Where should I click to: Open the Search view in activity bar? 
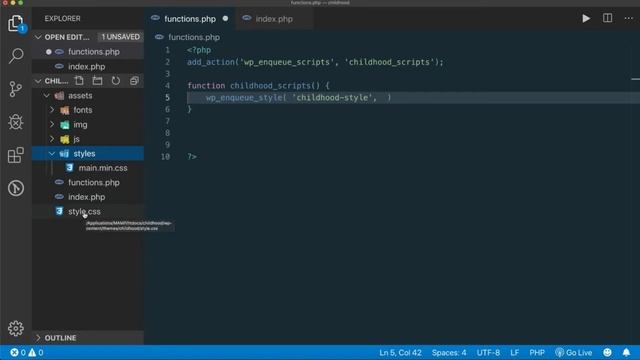[16, 56]
